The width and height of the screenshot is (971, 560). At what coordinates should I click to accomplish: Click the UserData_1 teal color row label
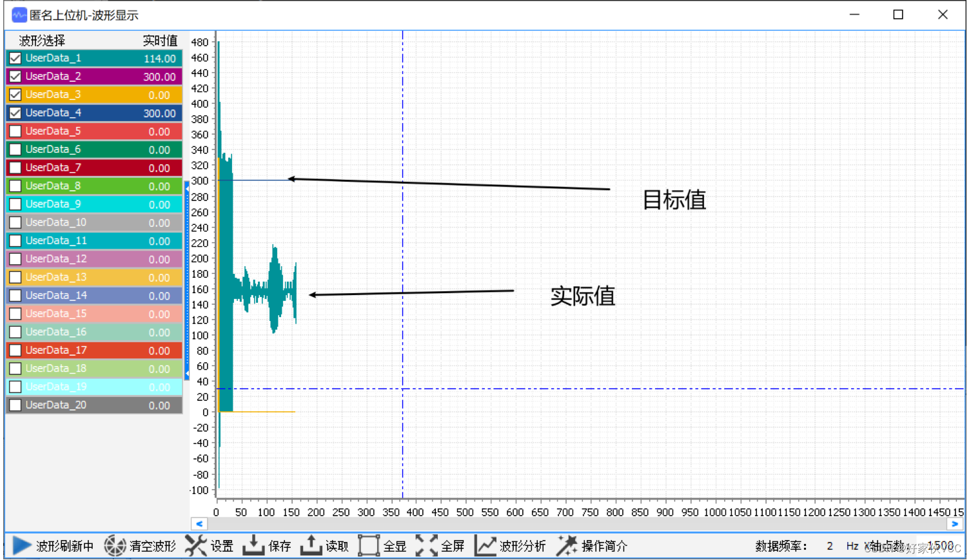(x=54, y=58)
